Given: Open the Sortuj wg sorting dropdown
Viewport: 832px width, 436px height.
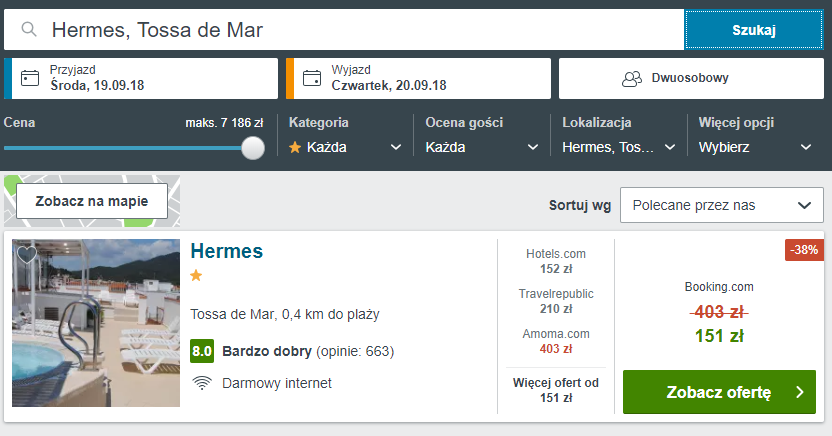Looking at the screenshot, I should (721, 205).
